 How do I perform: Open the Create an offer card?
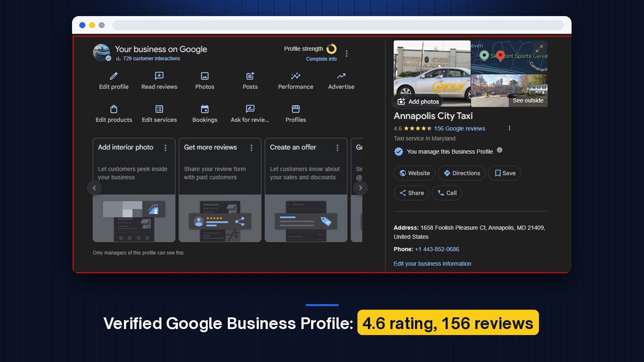(x=306, y=190)
